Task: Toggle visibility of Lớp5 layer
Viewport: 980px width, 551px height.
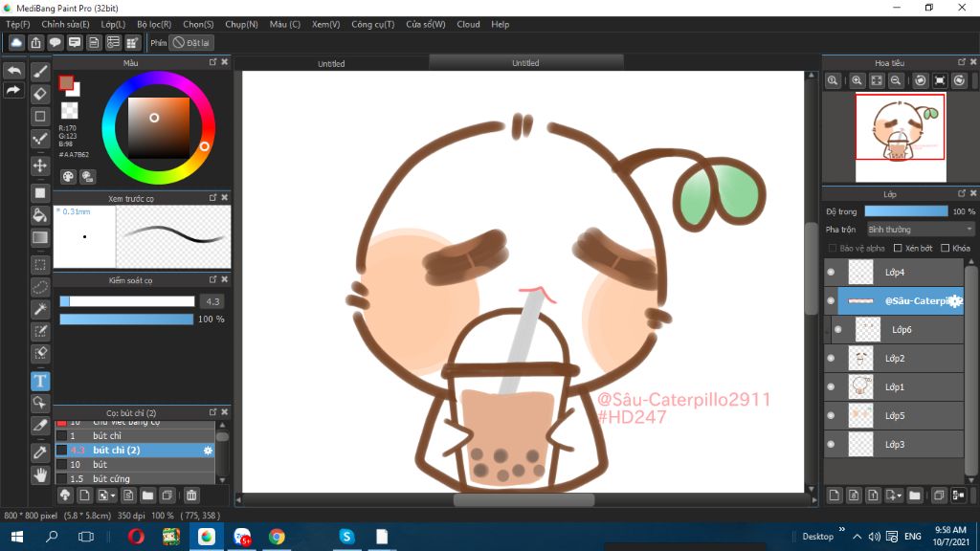Action: tap(831, 415)
